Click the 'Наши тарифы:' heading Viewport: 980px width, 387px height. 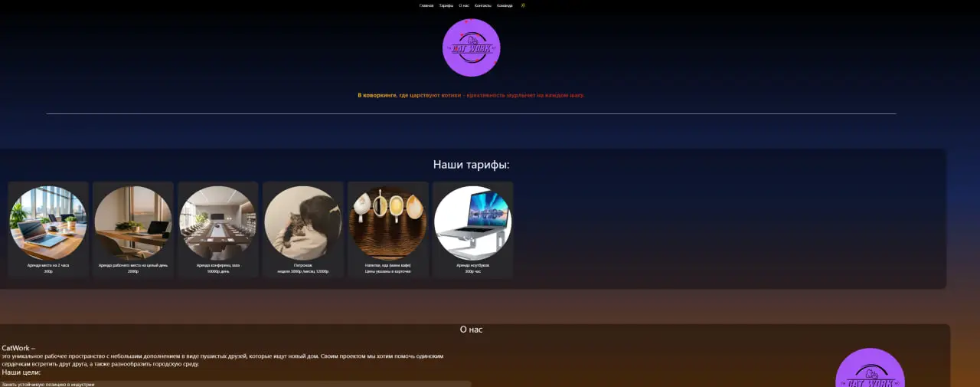472,164
